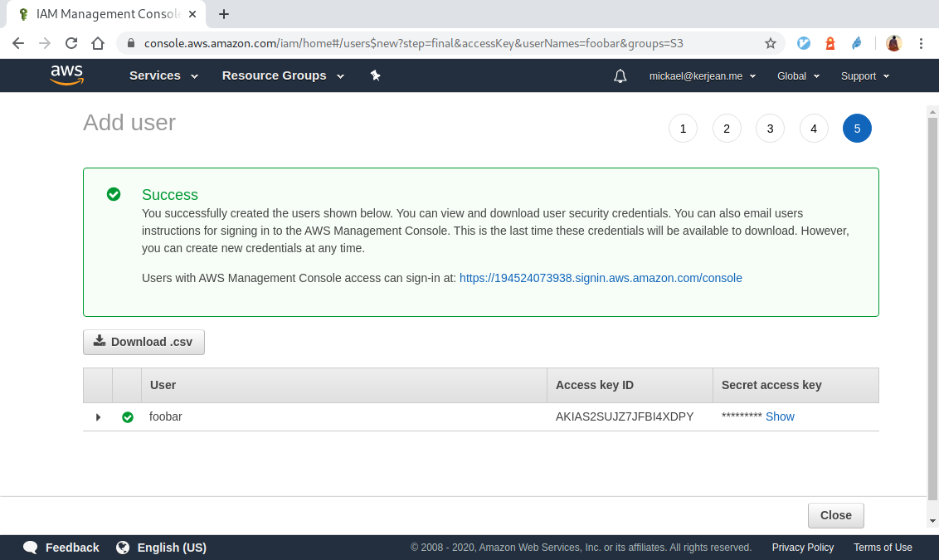Viewport: 939px width, 560px height.
Task: Go to wizard step 1
Action: (x=683, y=128)
